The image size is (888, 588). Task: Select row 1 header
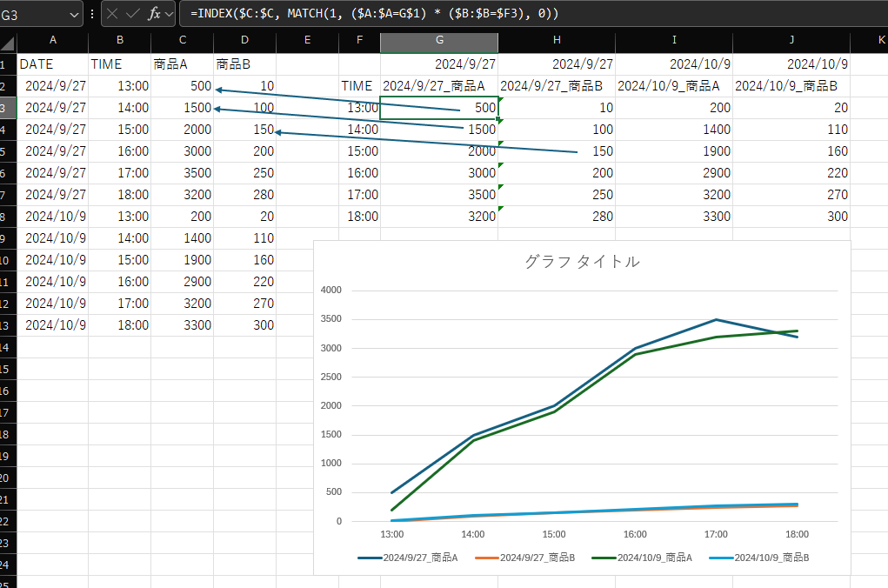(8, 64)
